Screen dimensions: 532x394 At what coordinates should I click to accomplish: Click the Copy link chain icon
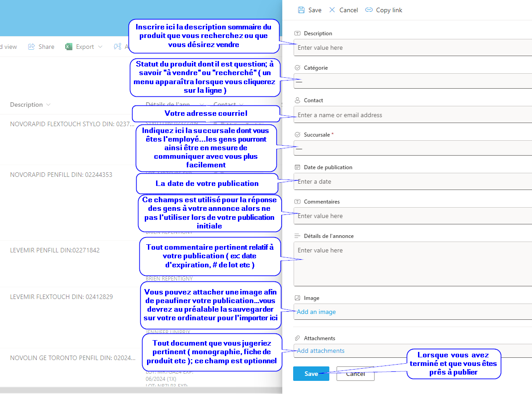[x=369, y=10]
